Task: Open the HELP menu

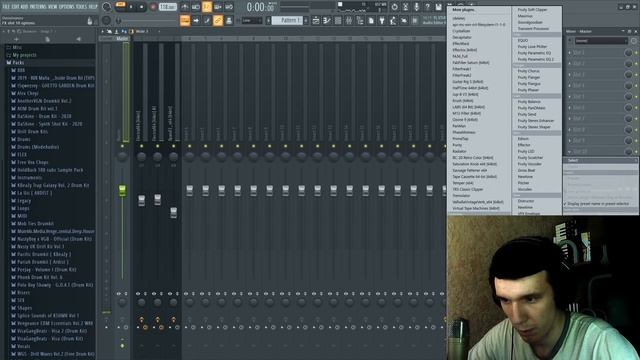Action: pos(93,7)
